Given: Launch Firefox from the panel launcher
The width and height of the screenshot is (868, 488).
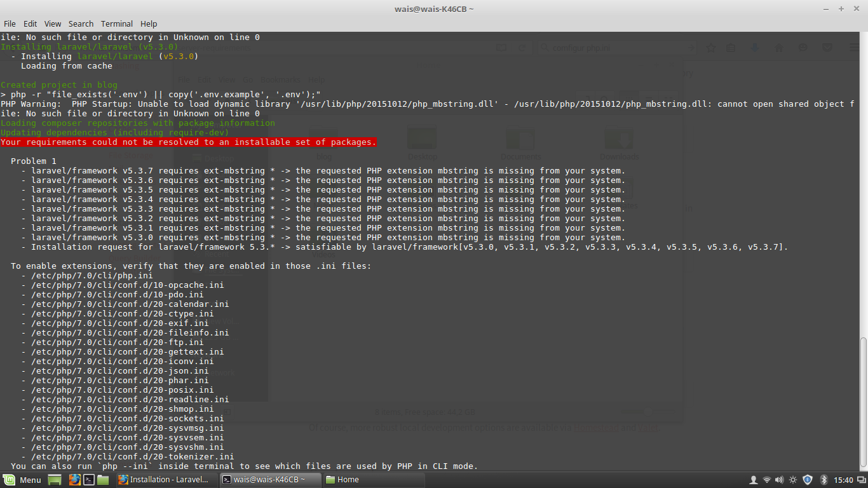Looking at the screenshot, I should tap(74, 480).
